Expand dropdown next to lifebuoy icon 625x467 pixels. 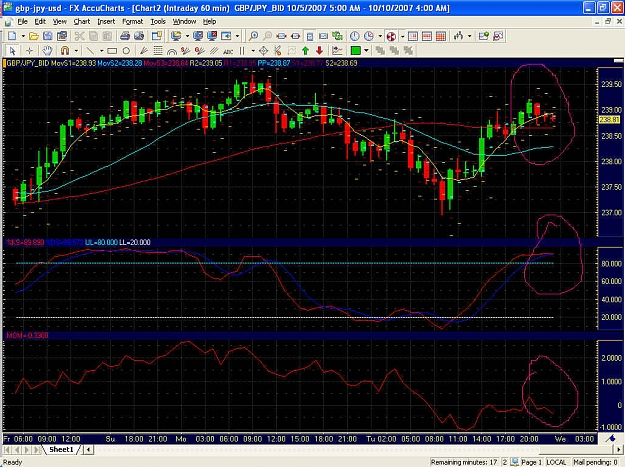(x=402, y=36)
